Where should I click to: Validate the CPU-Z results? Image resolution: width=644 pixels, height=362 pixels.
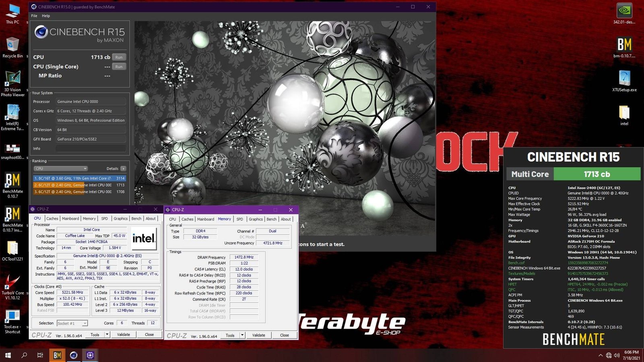pos(259,335)
